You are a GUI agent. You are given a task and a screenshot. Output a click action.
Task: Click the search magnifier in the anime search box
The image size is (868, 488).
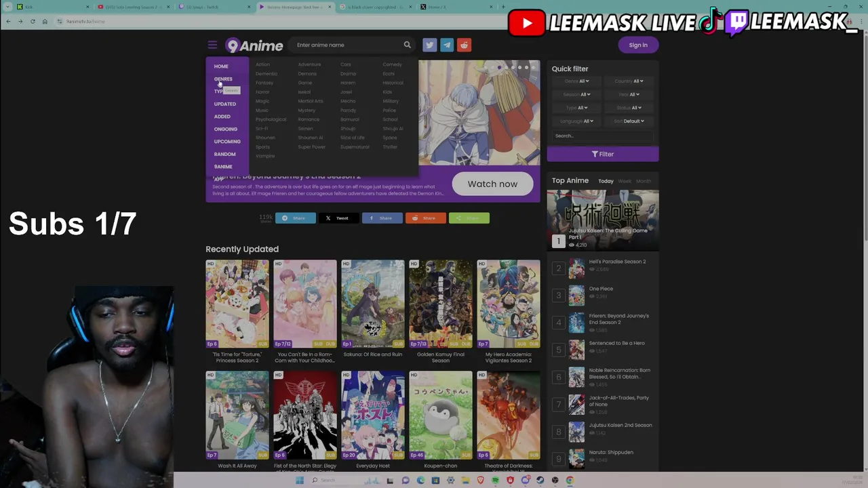(x=407, y=45)
